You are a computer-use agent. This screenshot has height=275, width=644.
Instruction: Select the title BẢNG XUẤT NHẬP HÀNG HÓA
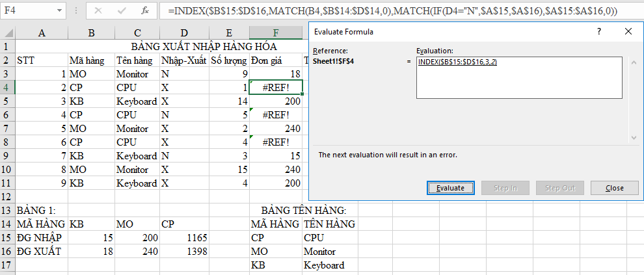[x=204, y=46]
